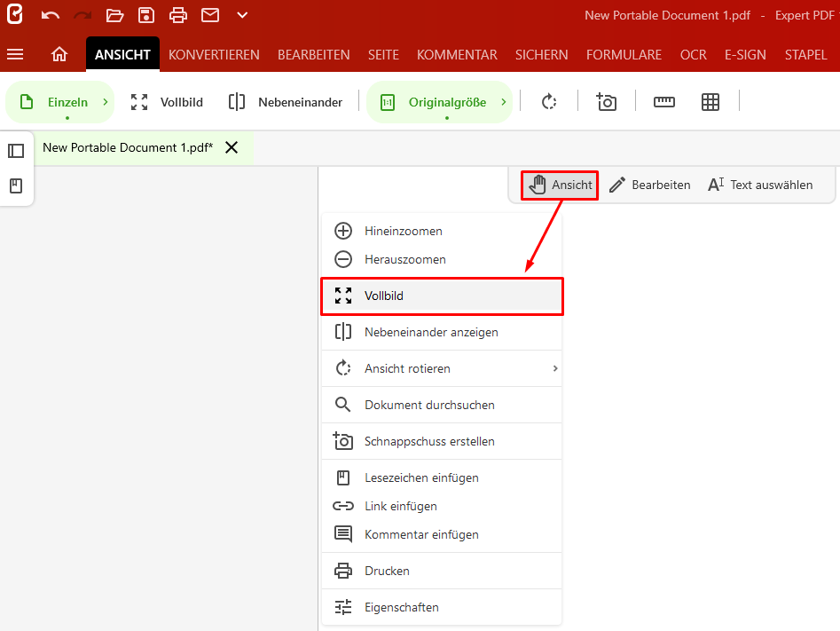840x631 pixels.
Task: Choose Dokument durchsuchen menu entry
Action: point(442,405)
